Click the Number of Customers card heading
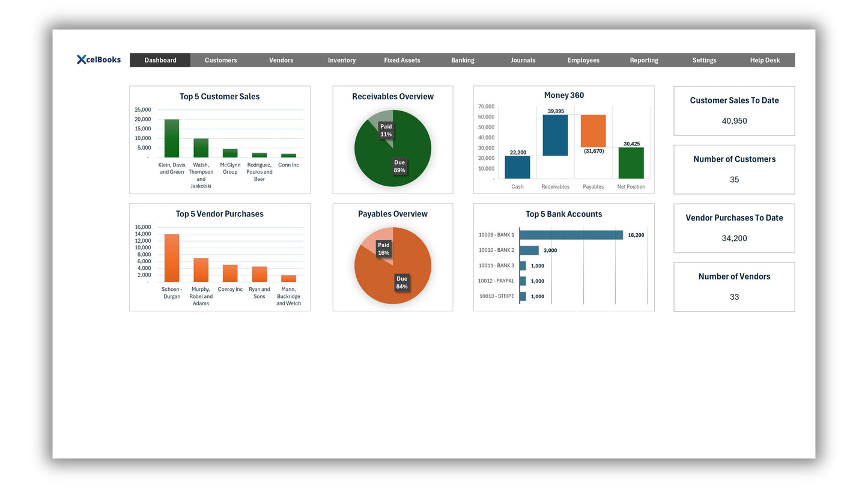 tap(734, 159)
